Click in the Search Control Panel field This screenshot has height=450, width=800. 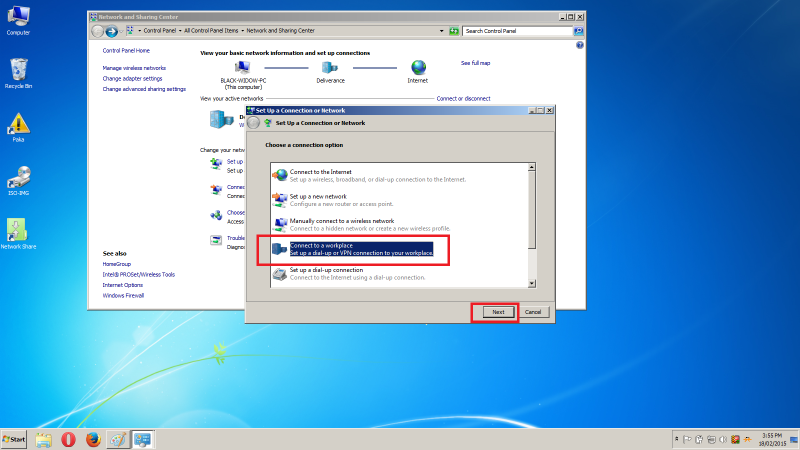515,31
